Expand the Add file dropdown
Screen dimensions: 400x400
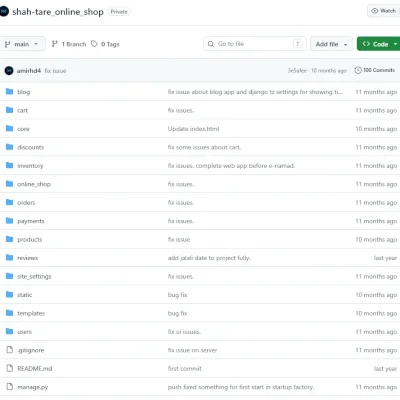point(331,44)
